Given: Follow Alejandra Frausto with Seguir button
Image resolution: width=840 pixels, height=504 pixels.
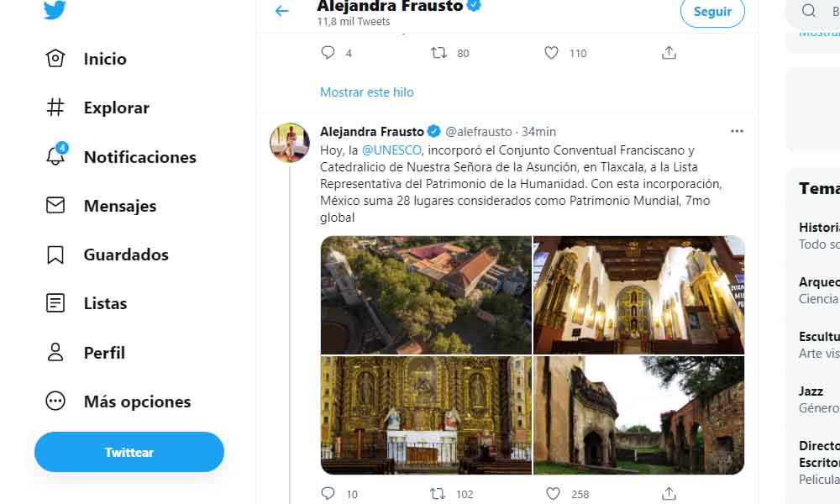Looking at the screenshot, I should tap(712, 12).
